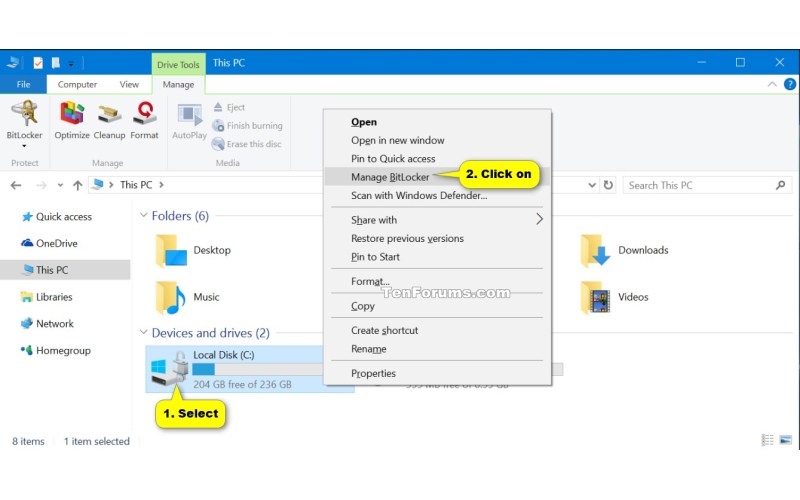Collapse the Folders (6) group
The width and height of the screenshot is (800, 500).
tap(143, 215)
